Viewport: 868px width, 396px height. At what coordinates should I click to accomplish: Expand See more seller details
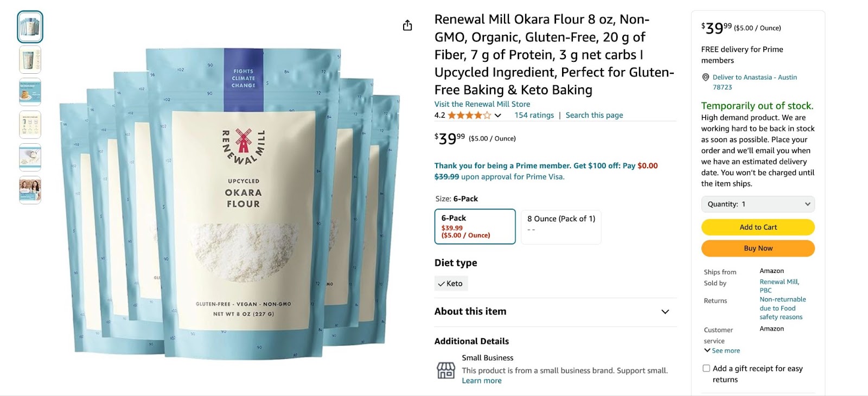click(x=722, y=350)
